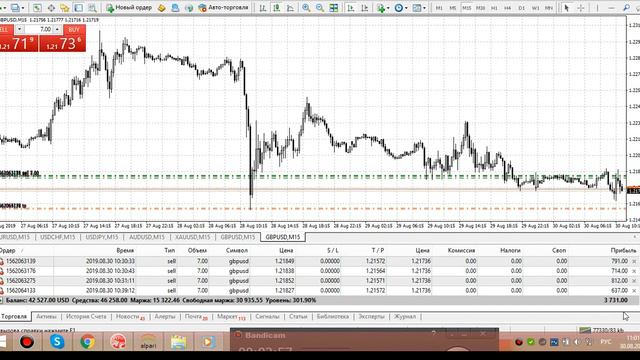Toggle the Navigator panel icon
Screen dimensions: 640x360
65,8
